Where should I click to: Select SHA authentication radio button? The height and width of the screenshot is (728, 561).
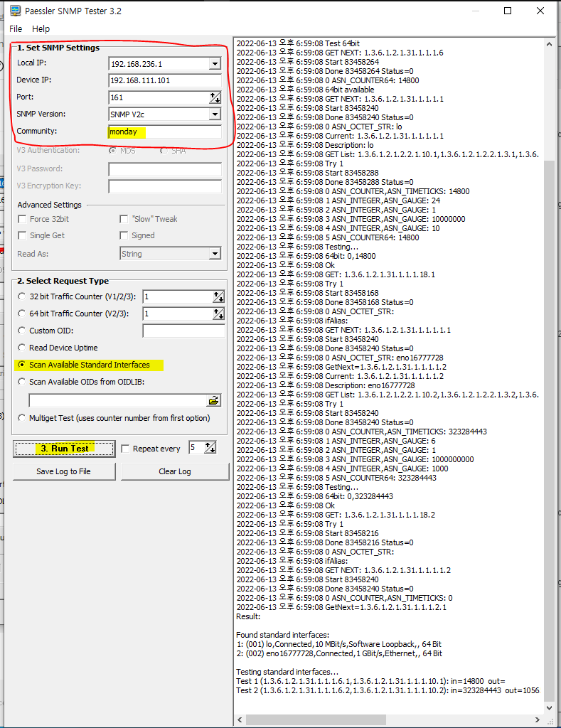tap(164, 151)
